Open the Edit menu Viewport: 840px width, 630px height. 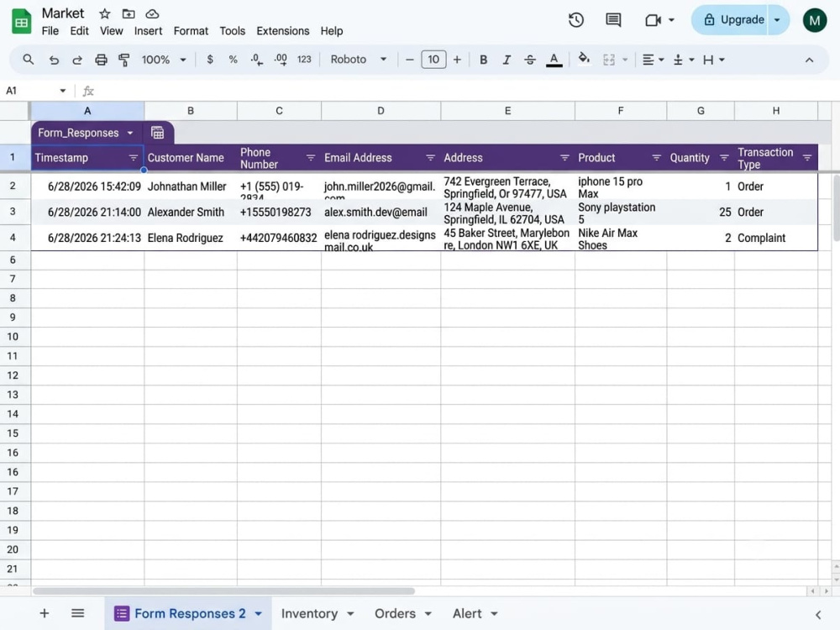tap(79, 31)
